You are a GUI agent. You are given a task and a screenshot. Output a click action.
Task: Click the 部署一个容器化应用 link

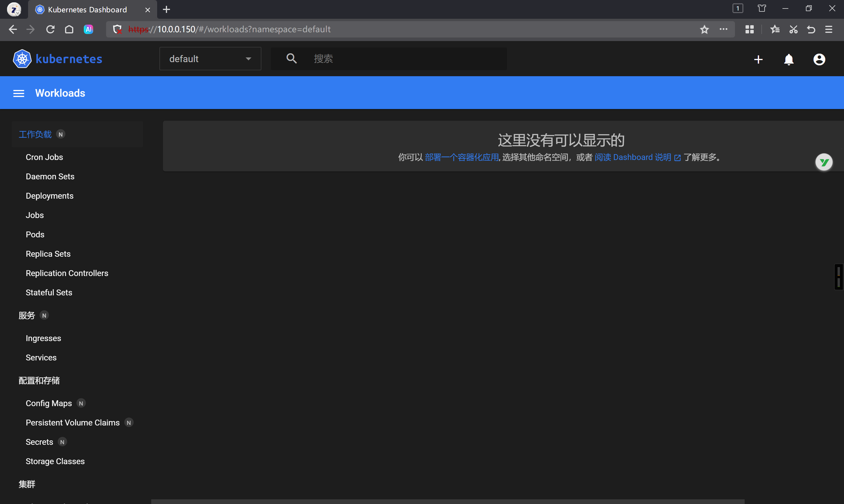[x=461, y=157]
